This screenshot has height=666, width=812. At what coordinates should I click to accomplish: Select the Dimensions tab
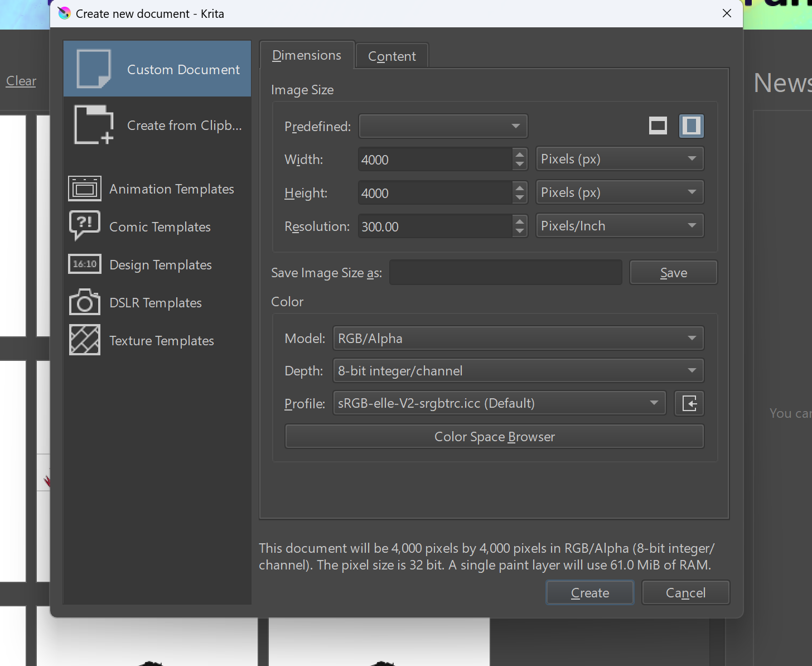click(307, 55)
